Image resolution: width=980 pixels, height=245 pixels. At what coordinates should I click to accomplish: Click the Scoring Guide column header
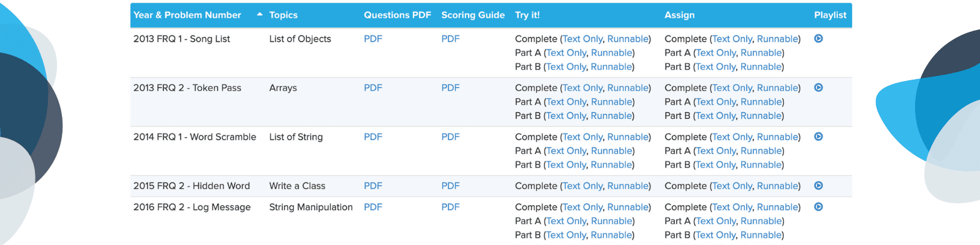tap(473, 15)
